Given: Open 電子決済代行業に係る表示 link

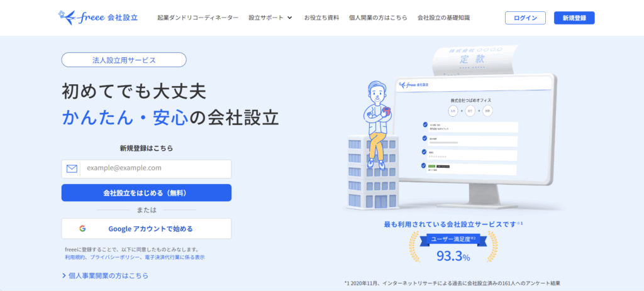Looking at the screenshot, I should [x=175, y=257].
